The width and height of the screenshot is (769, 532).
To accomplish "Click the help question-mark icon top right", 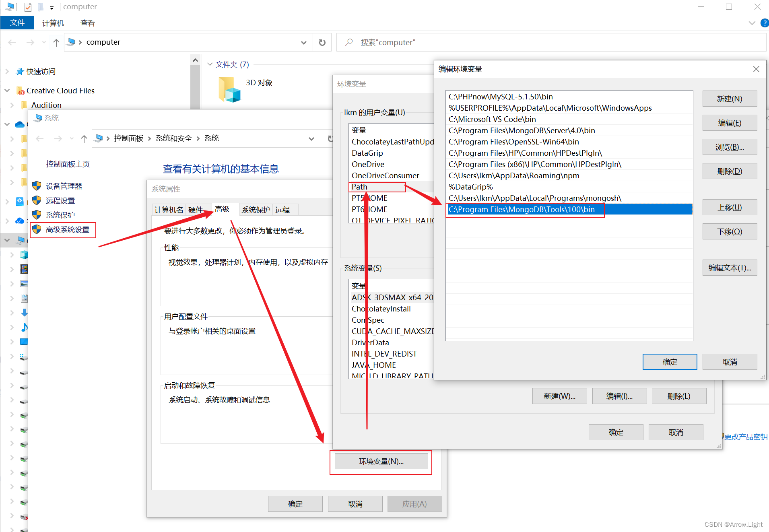I will click(764, 23).
